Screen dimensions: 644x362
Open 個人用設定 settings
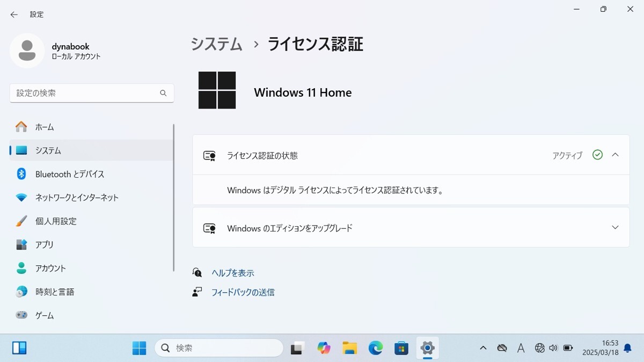[91, 221]
